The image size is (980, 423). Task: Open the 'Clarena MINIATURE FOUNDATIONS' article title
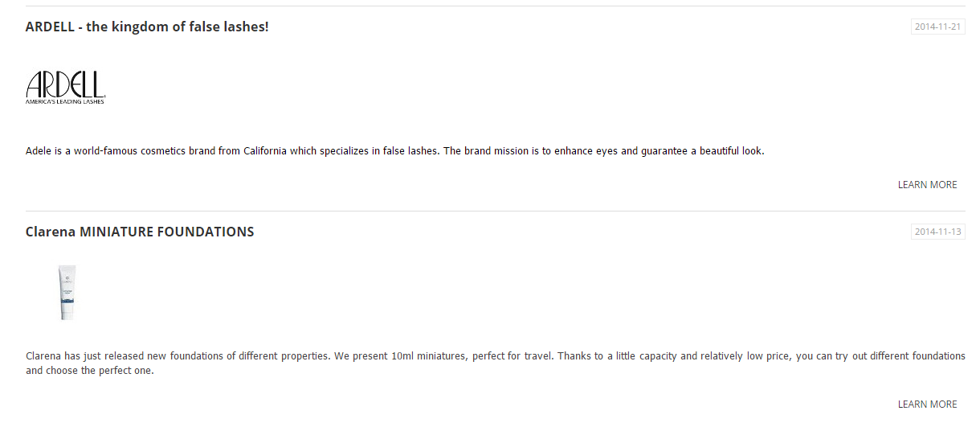140,232
